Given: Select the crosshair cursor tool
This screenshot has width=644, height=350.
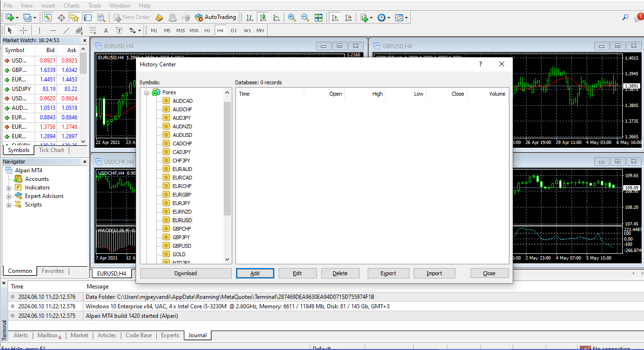Looking at the screenshot, I should coord(23,30).
